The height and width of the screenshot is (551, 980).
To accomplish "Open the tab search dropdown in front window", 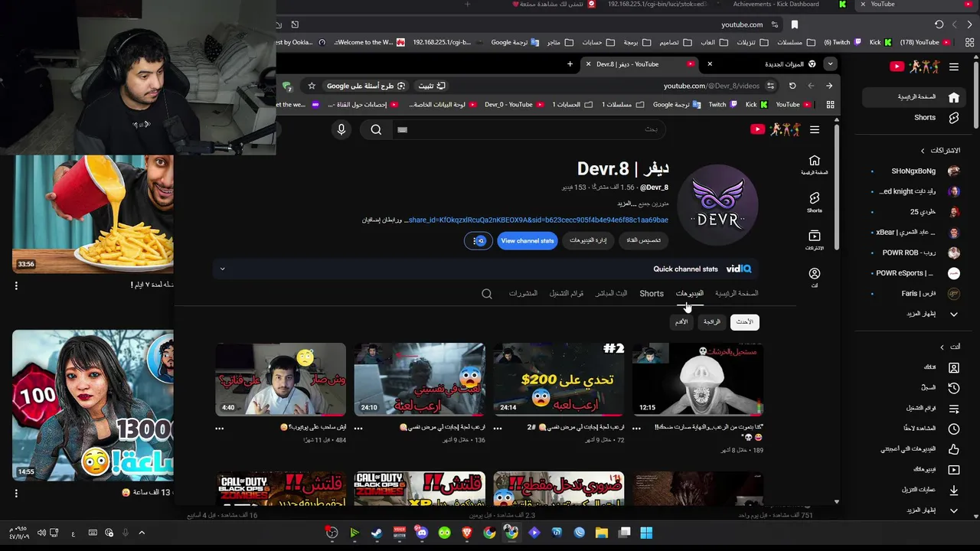I will coord(830,64).
